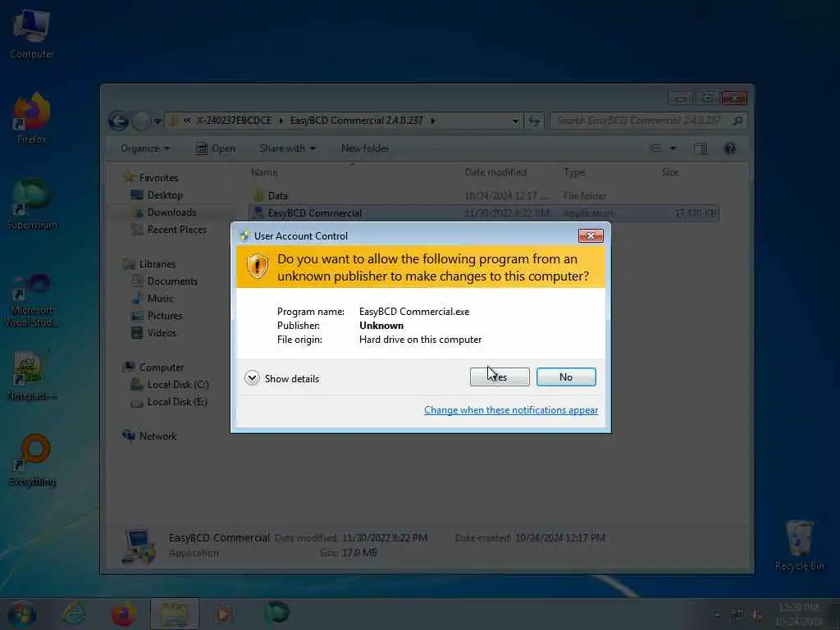Open the Organize menu in Explorer
This screenshot has width=840, height=630.
coord(144,148)
